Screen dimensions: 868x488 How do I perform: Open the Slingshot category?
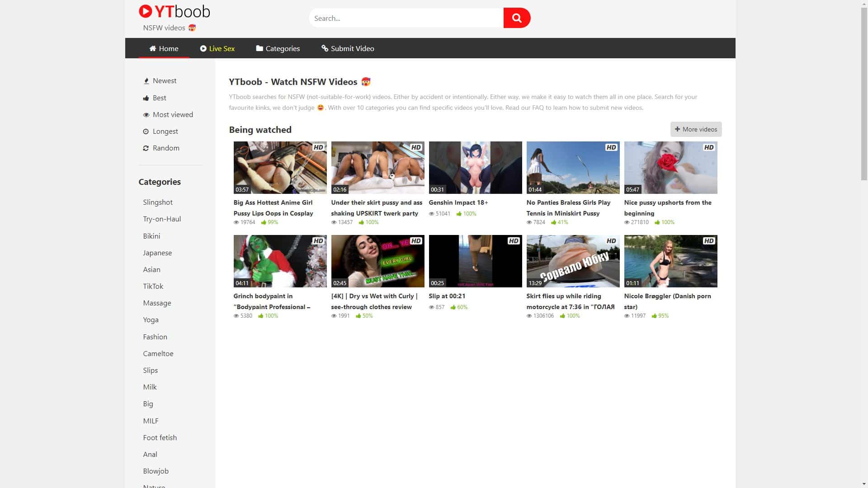tap(157, 202)
